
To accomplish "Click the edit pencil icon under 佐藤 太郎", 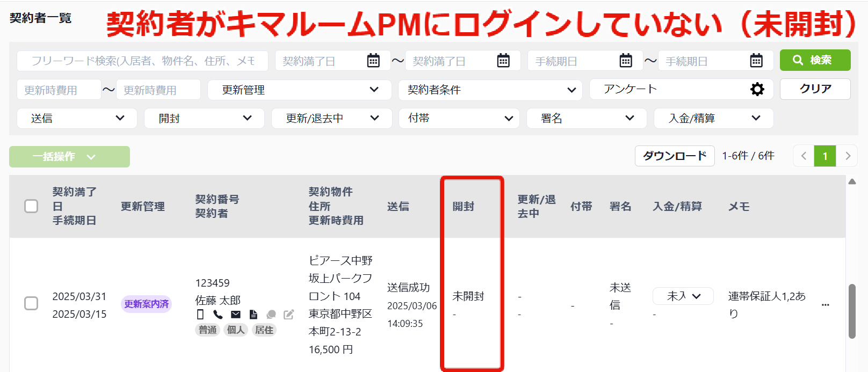I will click(289, 315).
